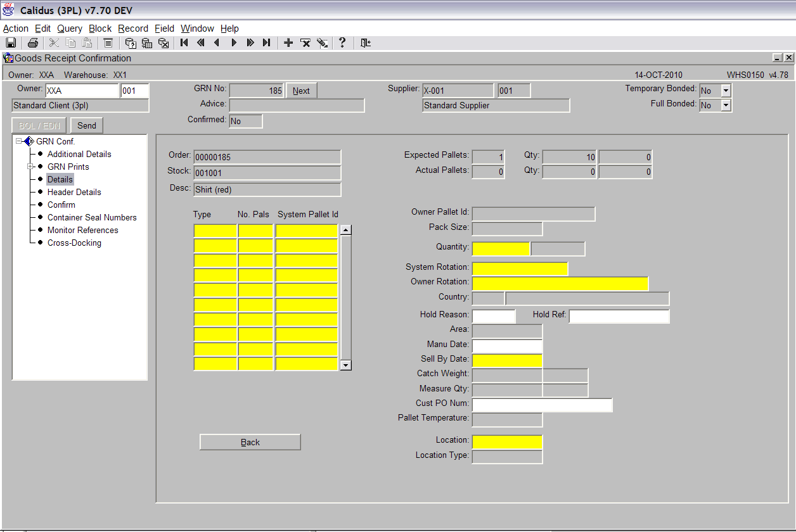Select Container Seal Numbers in the tree
Viewport: 796px width, 532px height.
tap(92, 217)
